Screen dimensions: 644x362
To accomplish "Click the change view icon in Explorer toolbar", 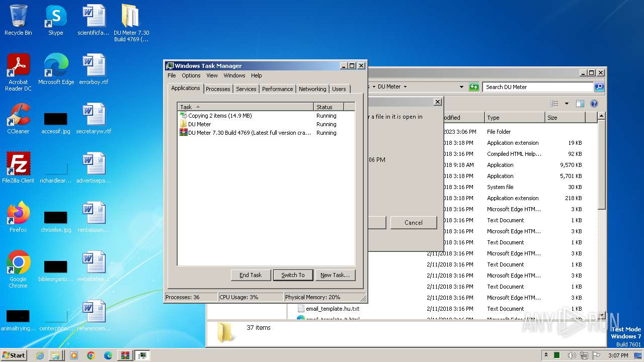I will click(554, 104).
